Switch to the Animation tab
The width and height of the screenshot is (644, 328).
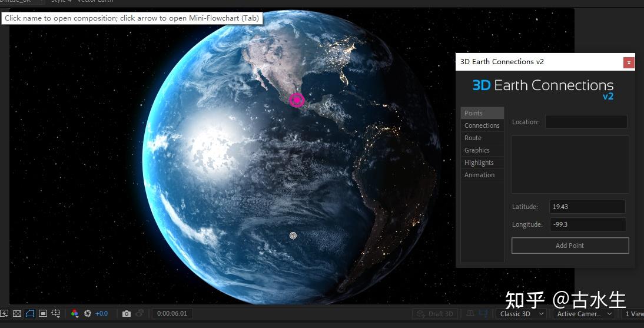(482, 175)
